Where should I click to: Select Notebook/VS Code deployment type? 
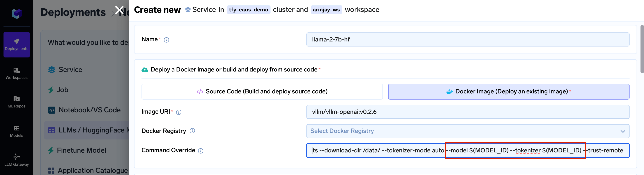(x=85, y=110)
